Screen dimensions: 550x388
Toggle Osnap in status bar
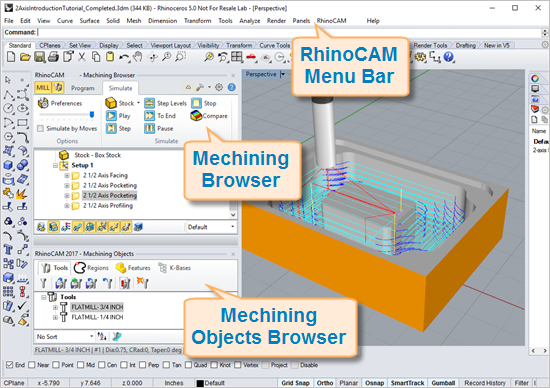(374, 383)
